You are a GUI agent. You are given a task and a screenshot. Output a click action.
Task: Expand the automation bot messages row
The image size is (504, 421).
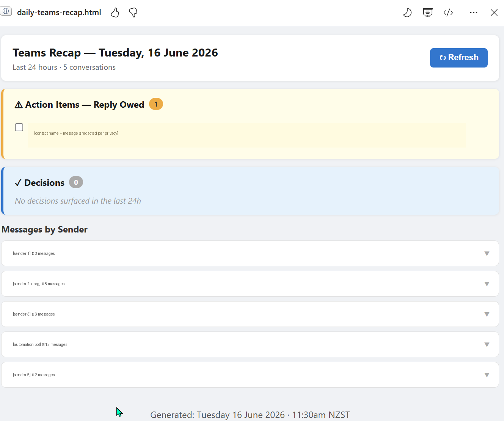coord(250,344)
